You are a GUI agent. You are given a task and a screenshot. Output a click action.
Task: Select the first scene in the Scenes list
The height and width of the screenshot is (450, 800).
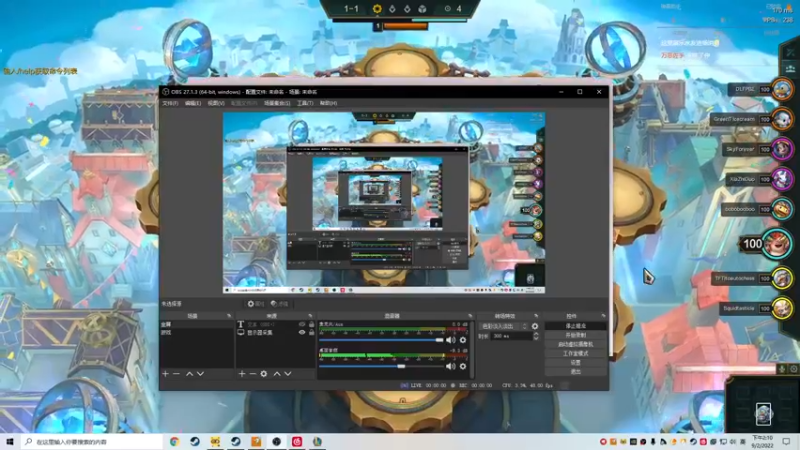coord(197,324)
